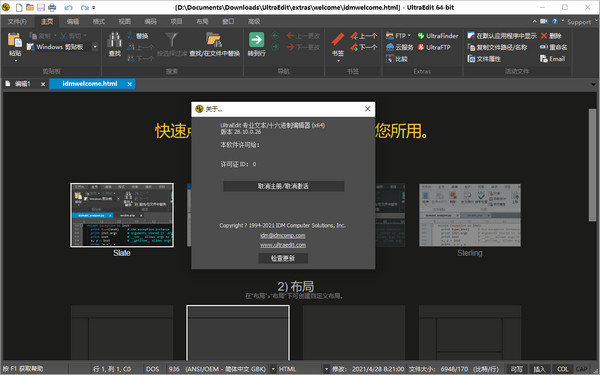Click 在默认应用程序中显示 (show in default app)

[502, 36]
